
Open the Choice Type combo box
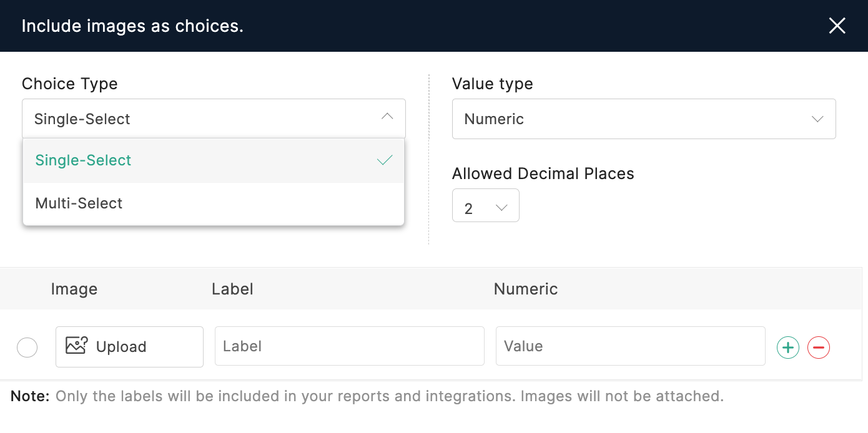click(214, 118)
